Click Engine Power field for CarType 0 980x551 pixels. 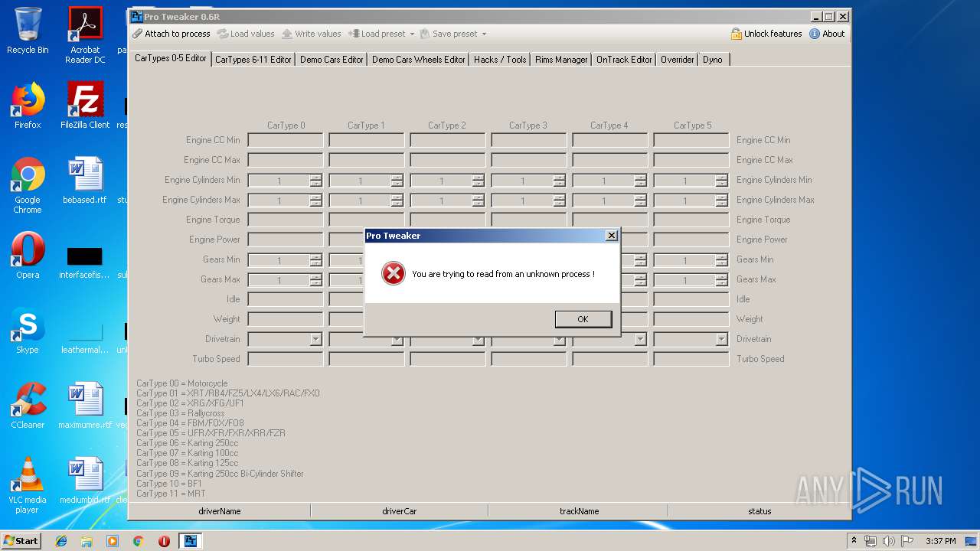point(286,240)
